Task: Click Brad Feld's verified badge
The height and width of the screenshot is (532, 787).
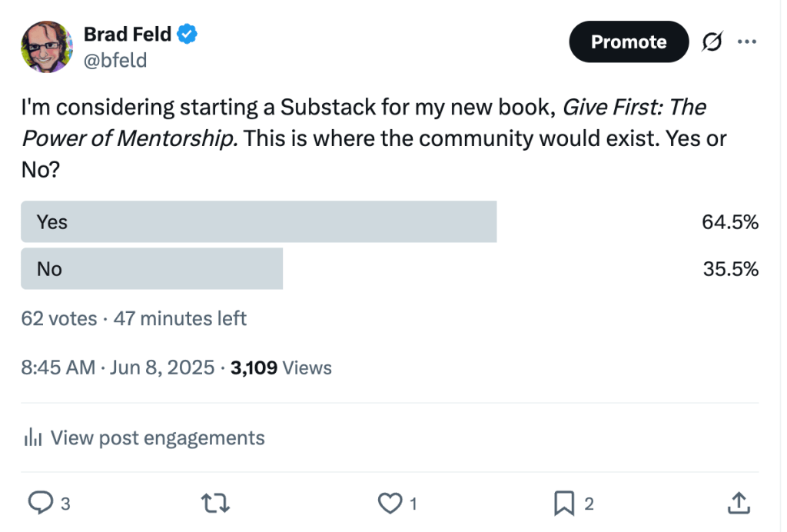Action: tap(187, 34)
